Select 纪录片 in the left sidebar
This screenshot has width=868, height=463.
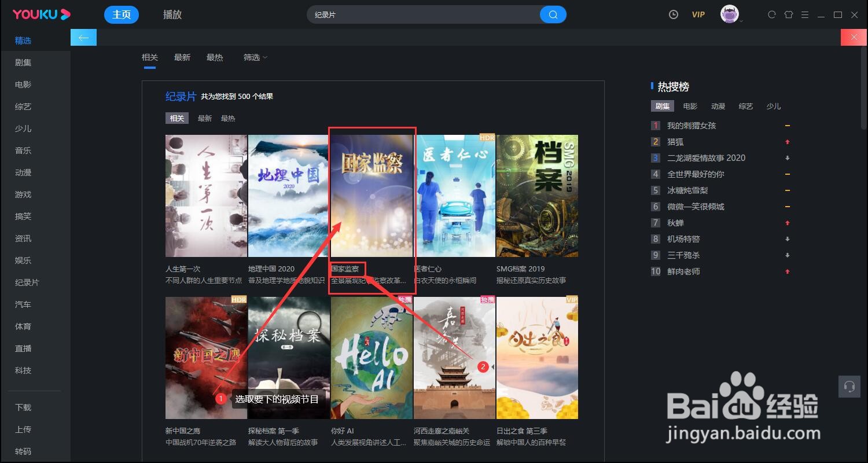click(23, 282)
